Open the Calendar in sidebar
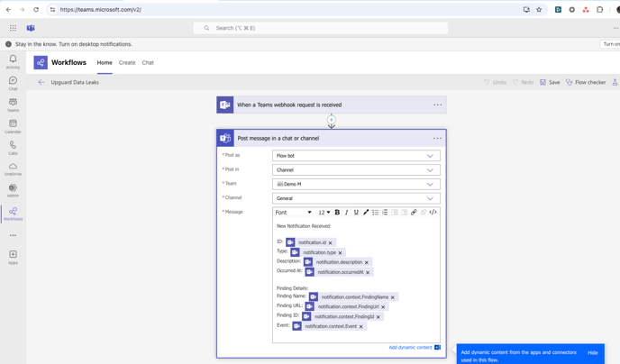The height and width of the screenshot is (364, 620). [13, 126]
